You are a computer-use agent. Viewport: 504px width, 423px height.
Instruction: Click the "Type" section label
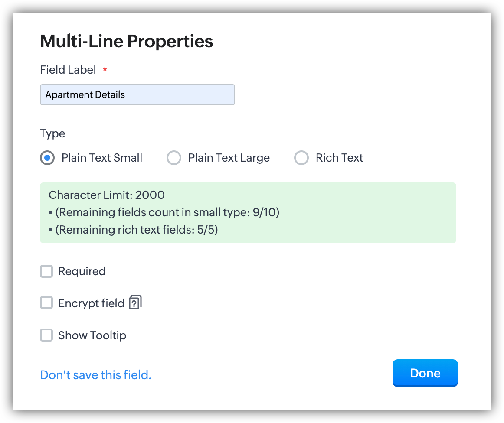point(52,133)
